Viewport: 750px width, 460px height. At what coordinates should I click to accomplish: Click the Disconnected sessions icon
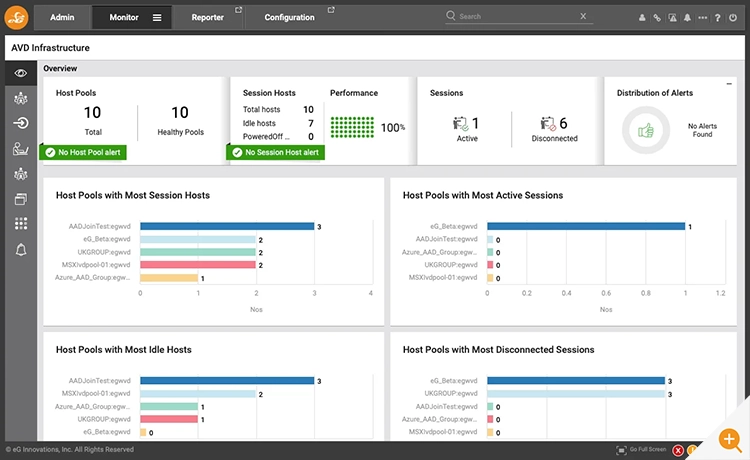coord(548,124)
